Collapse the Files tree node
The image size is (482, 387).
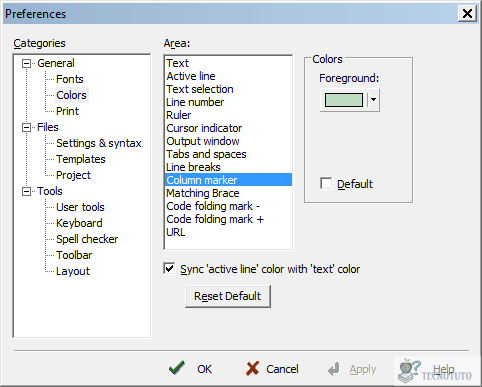click(26, 127)
